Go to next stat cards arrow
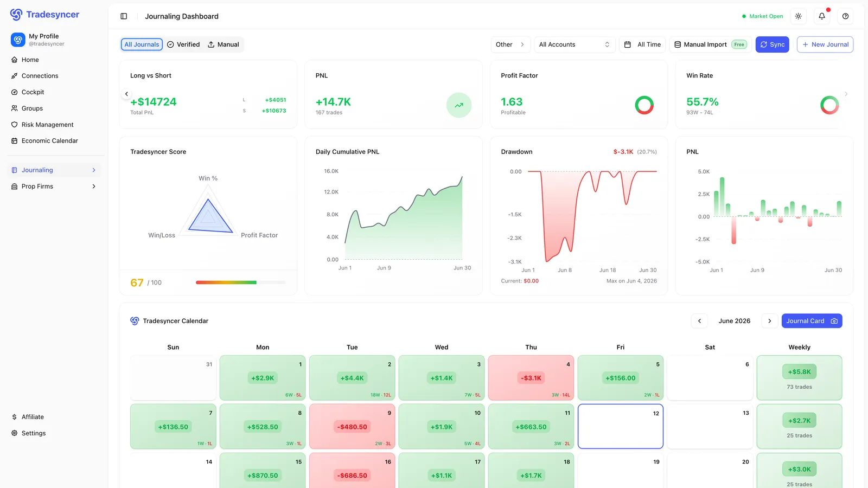This screenshot has height=488, width=868. coord(846,94)
